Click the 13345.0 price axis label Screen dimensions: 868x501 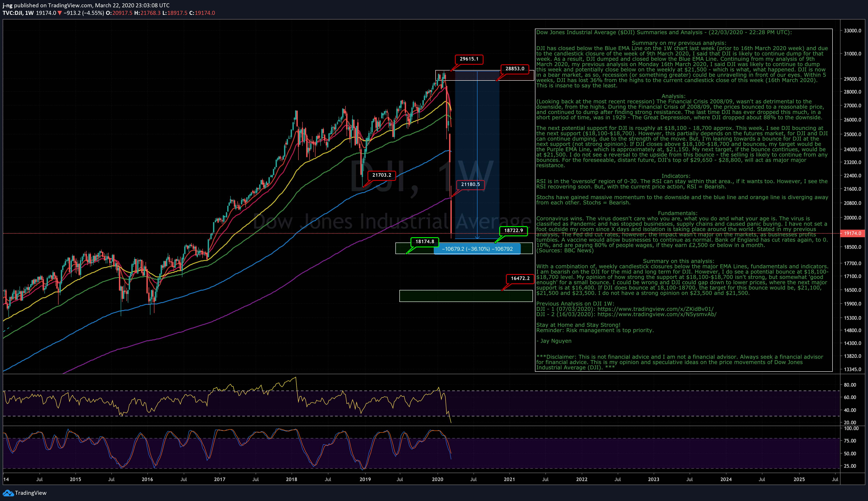[852, 369]
